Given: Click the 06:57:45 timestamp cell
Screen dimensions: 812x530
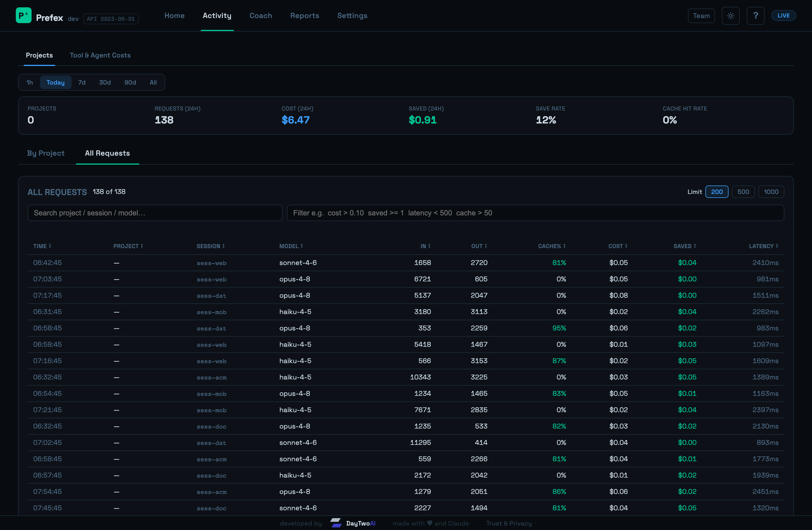Looking at the screenshot, I should (47, 475).
